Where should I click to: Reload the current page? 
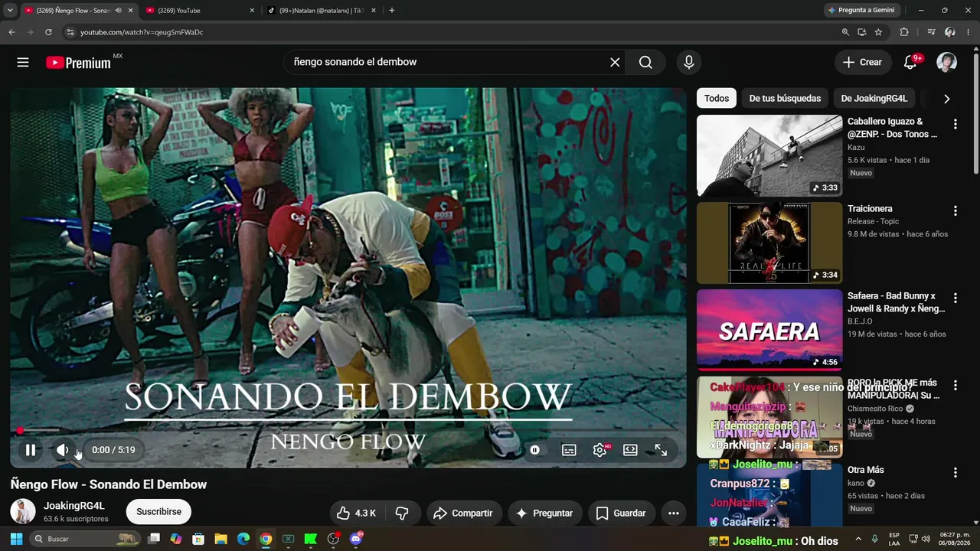click(48, 32)
